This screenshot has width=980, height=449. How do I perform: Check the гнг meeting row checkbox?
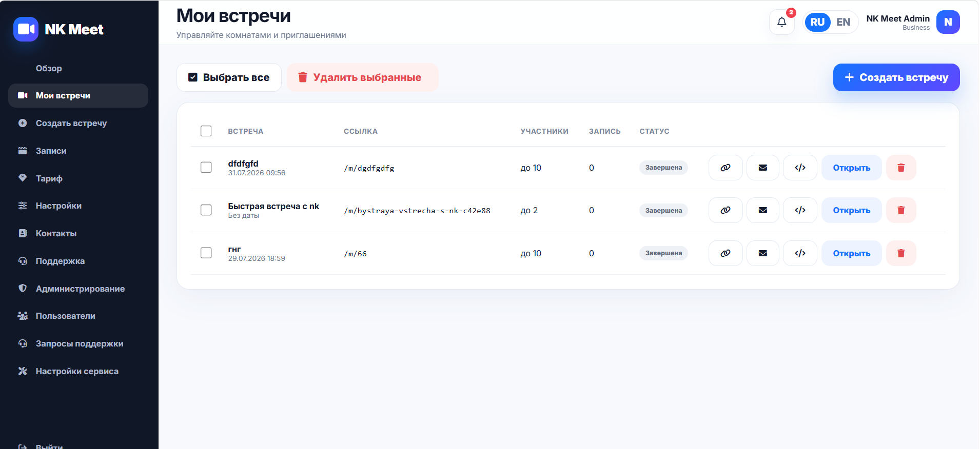tap(206, 253)
